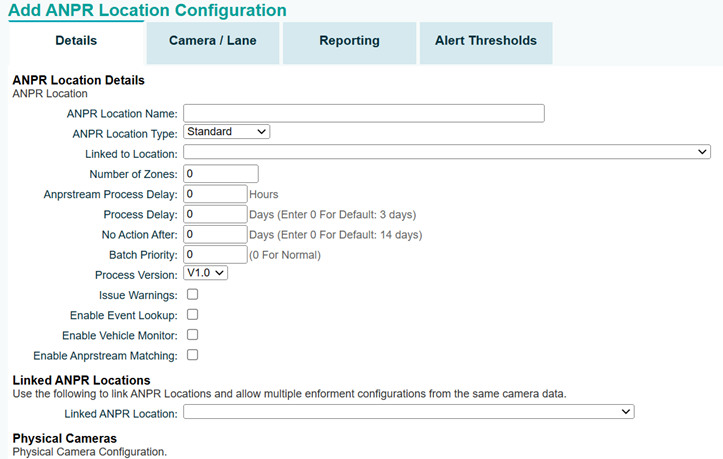Screen dimensions: 723x459
Task: Tick the Enable Event Lookup checkbox
Action: click(x=192, y=315)
